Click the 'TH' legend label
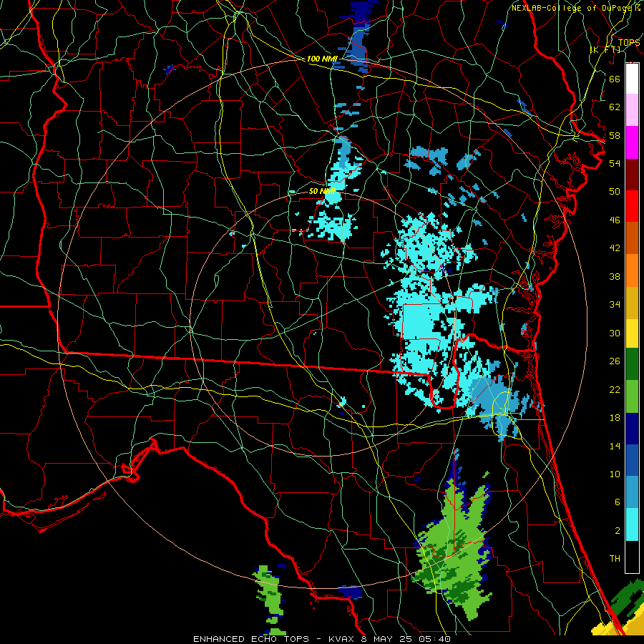This screenshot has height=644, width=644. pos(615,559)
